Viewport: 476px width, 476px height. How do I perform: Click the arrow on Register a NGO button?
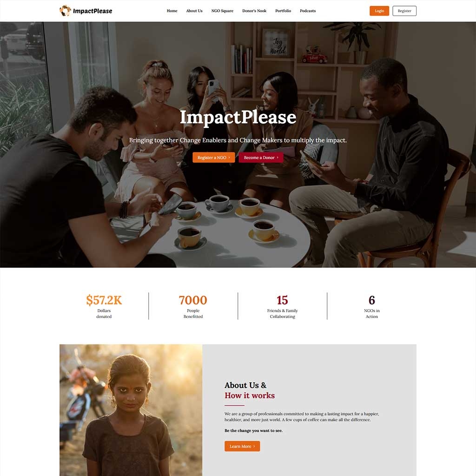click(x=229, y=157)
